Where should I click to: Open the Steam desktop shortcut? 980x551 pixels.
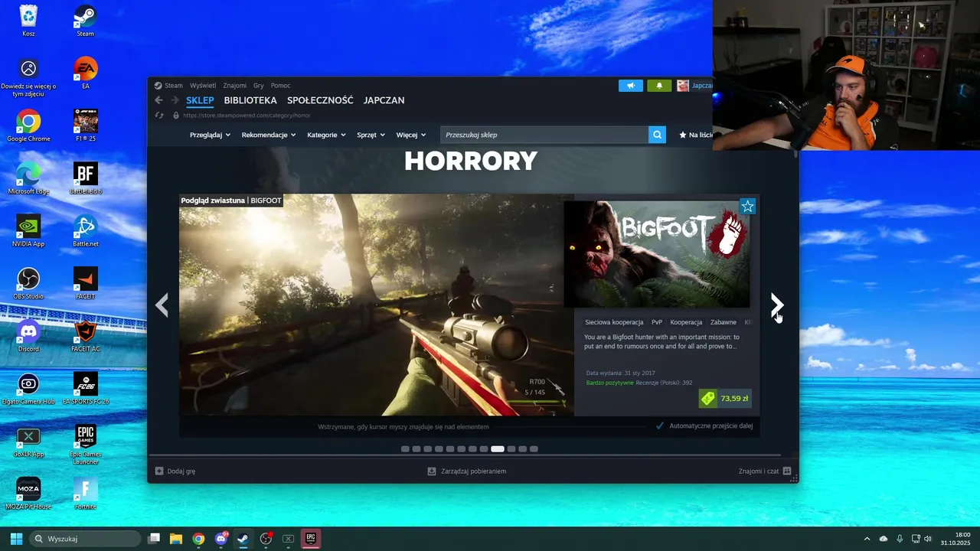[85, 21]
